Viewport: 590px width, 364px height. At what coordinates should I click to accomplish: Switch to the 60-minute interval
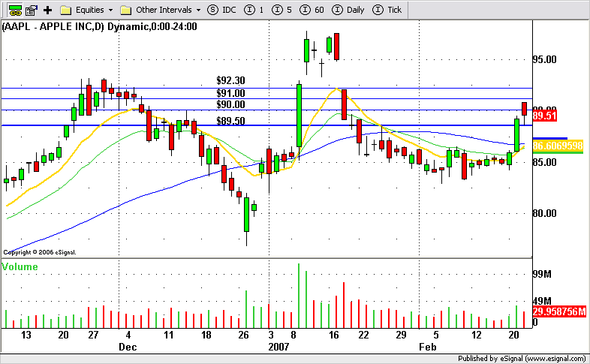coord(312,10)
